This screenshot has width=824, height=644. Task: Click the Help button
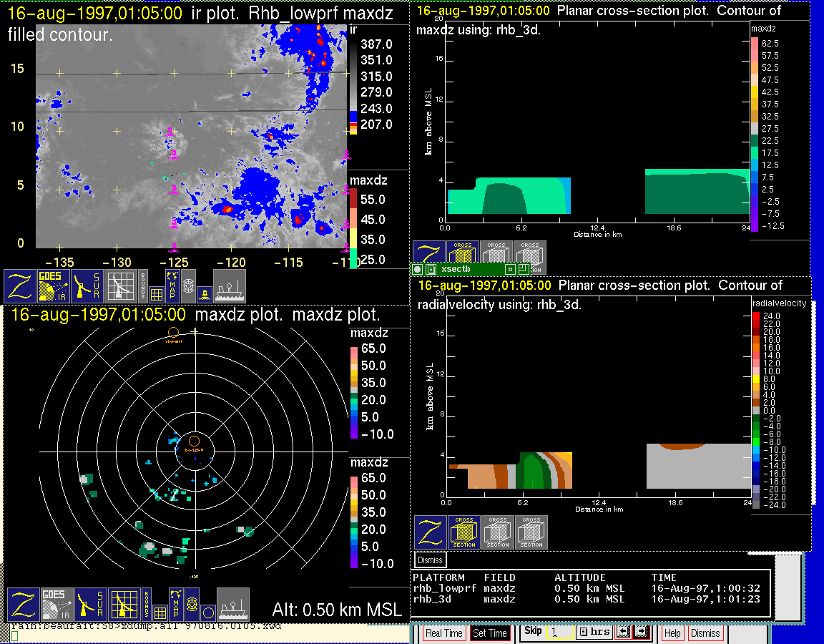point(672,633)
